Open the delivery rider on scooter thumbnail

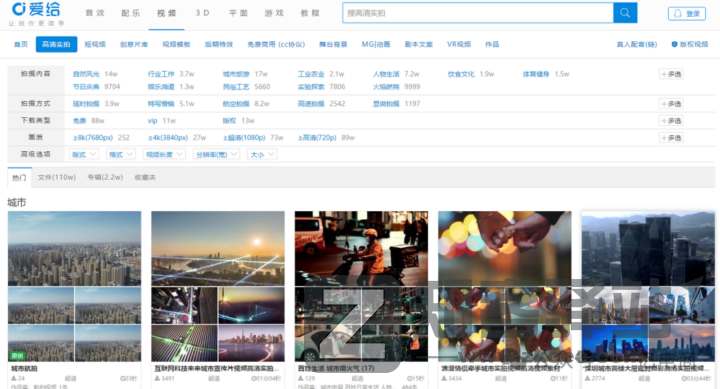tap(361, 248)
